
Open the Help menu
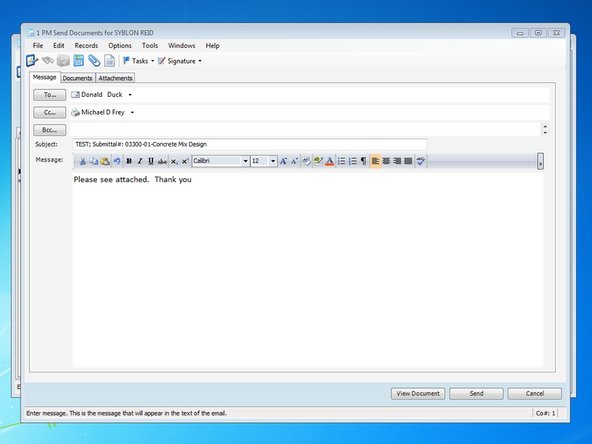[213, 46]
